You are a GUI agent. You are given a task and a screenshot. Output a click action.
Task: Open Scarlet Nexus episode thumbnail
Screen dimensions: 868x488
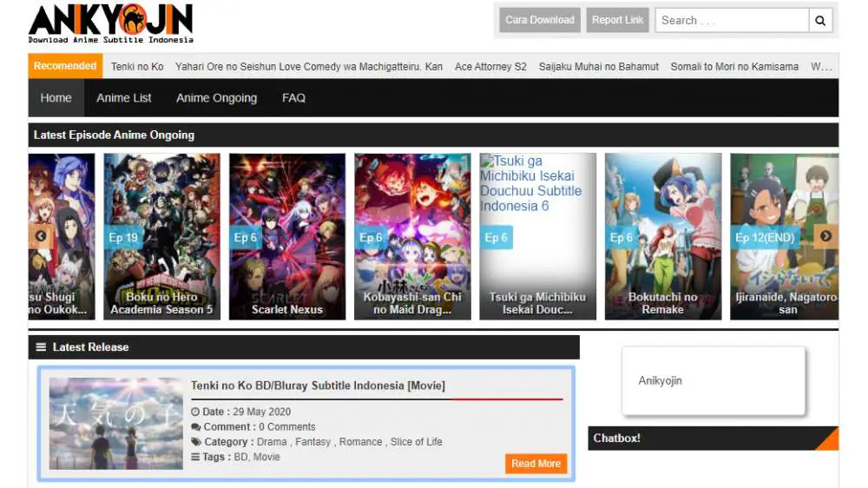tap(287, 236)
